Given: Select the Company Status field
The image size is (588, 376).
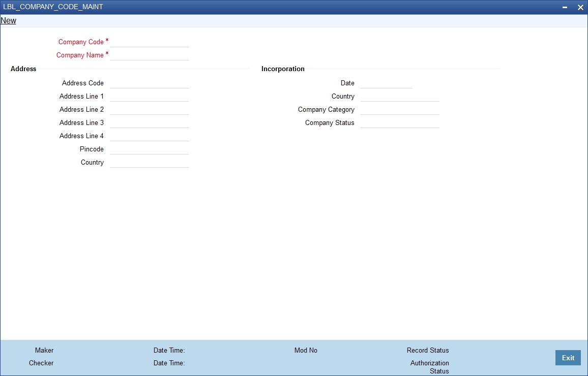Looking at the screenshot, I should 400,122.
